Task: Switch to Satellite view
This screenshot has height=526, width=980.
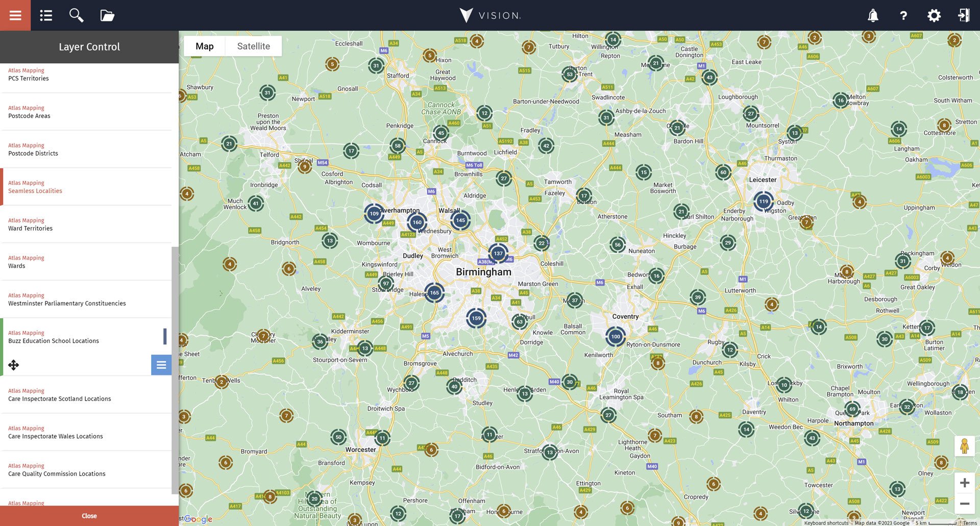Action: [253, 46]
